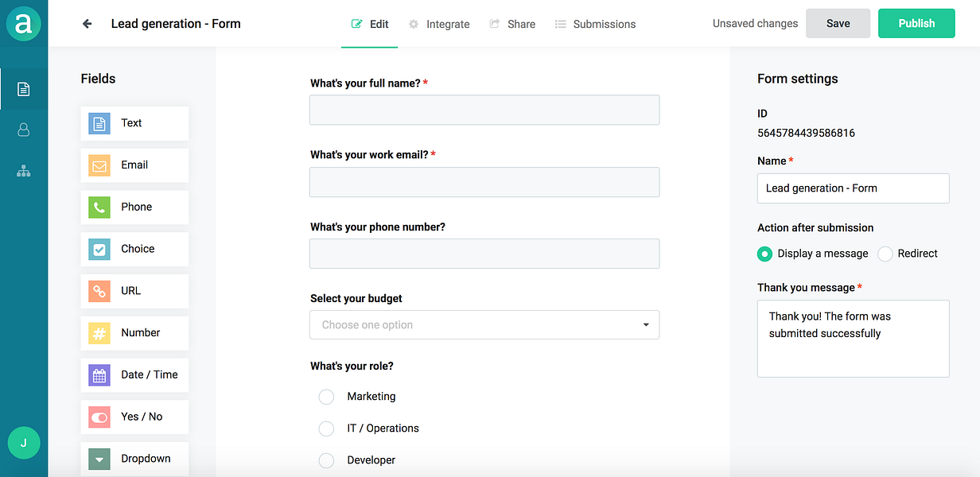Add a Yes / No field label
Viewport: 980px width, 477px height.
pyautogui.click(x=142, y=417)
